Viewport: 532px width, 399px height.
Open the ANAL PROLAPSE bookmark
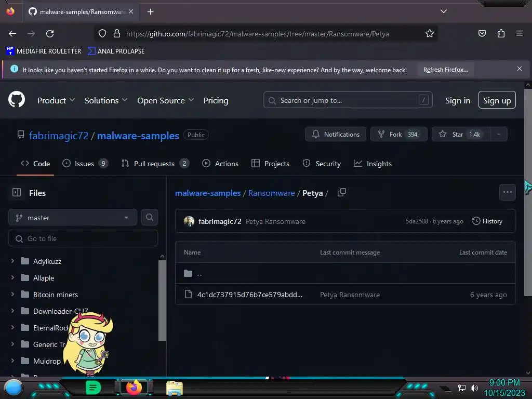[116, 51]
